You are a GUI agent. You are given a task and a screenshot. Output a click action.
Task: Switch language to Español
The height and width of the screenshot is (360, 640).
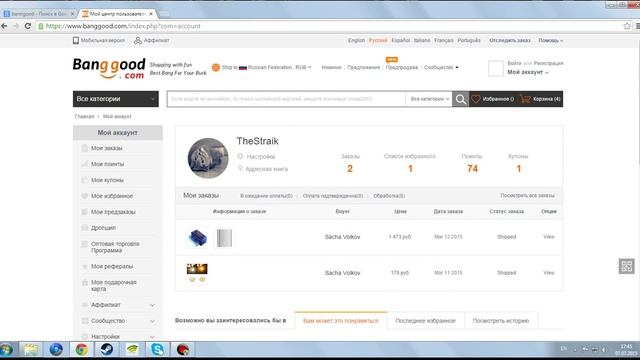(x=400, y=40)
